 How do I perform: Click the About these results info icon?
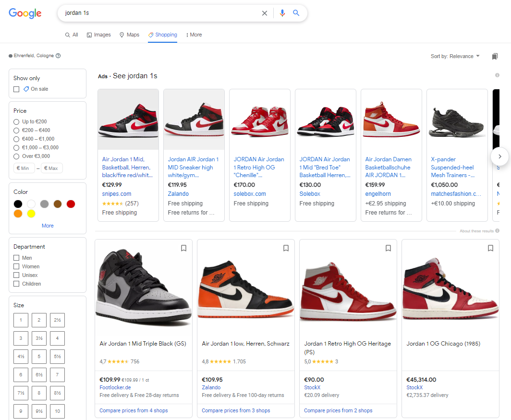point(498,231)
